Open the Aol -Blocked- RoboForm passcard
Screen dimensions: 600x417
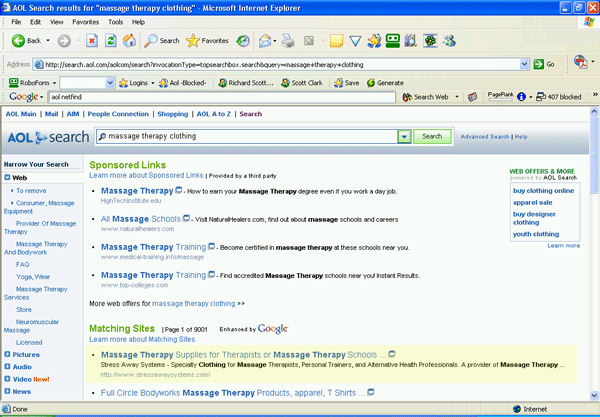coord(183,83)
